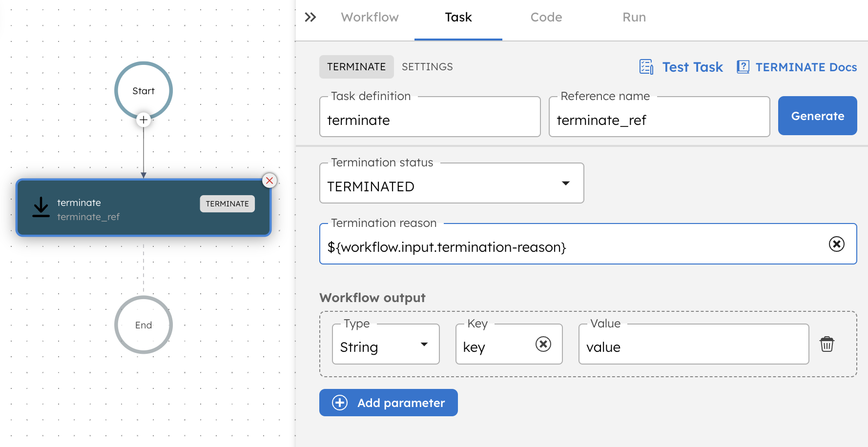868x447 pixels.
Task: Click the Workflow output heading
Action: tap(372, 298)
